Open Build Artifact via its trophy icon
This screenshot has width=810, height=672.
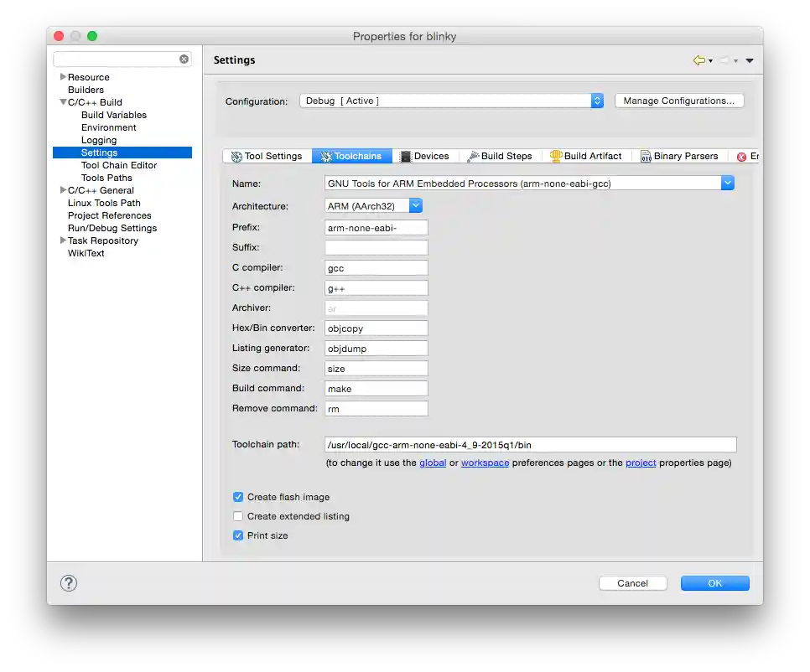555,156
